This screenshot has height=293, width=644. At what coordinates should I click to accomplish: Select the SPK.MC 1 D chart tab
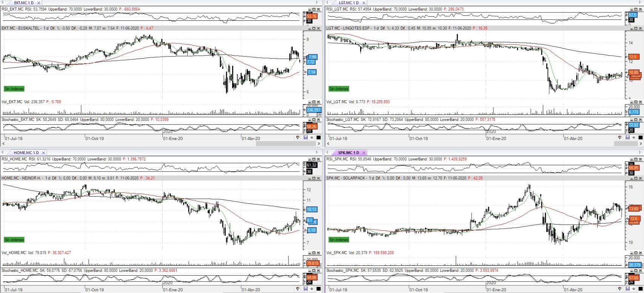pos(348,152)
